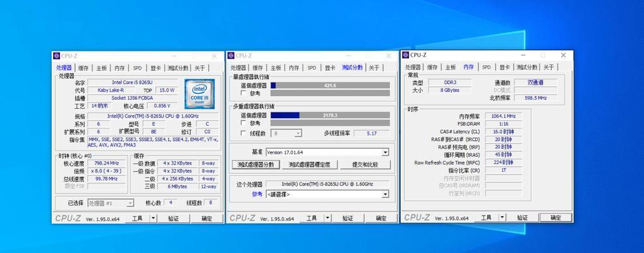Open 测试分数 tab in processor window
This screenshot has width=644, height=253.
tap(177, 68)
